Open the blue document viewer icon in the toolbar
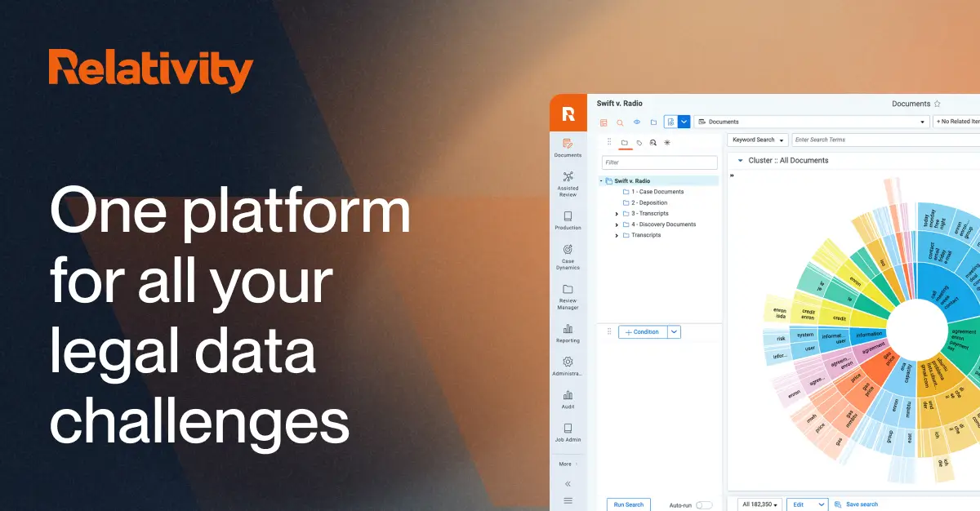This screenshot has width=980, height=511. tap(670, 121)
